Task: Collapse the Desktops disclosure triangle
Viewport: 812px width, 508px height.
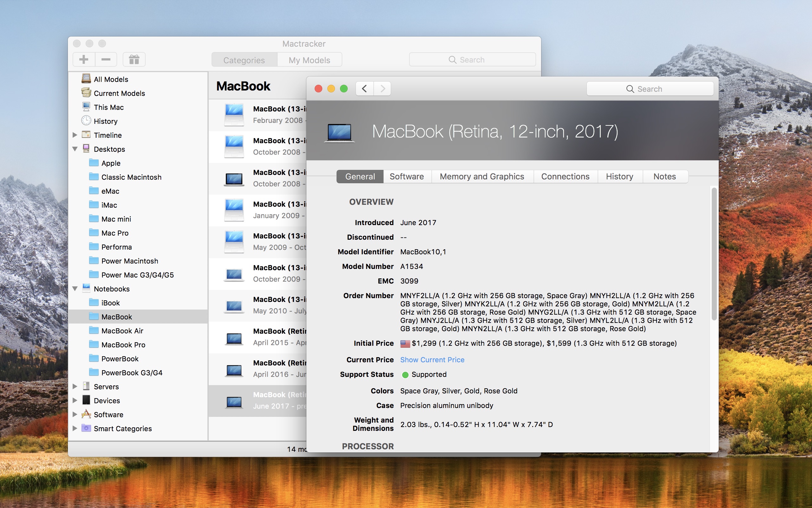Action: coord(75,149)
